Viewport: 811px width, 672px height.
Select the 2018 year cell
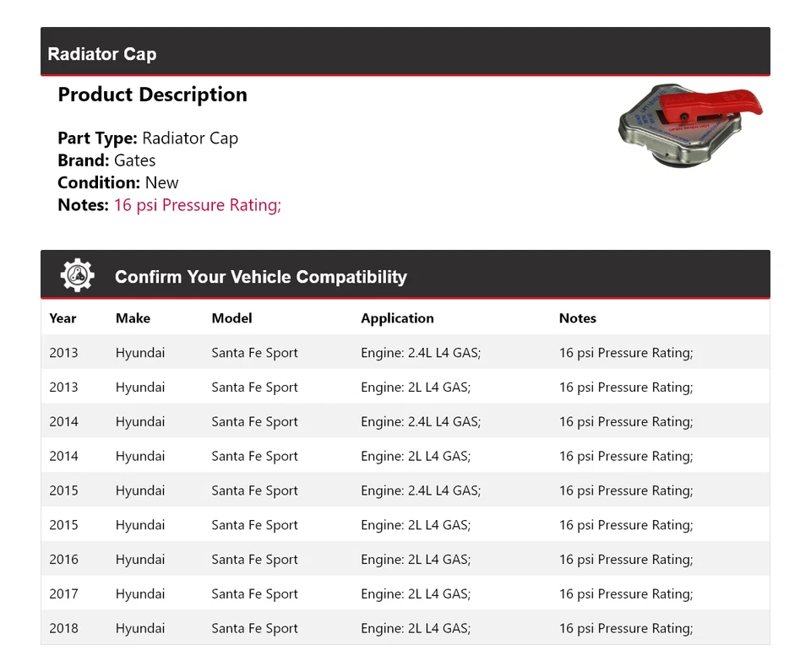click(x=63, y=628)
